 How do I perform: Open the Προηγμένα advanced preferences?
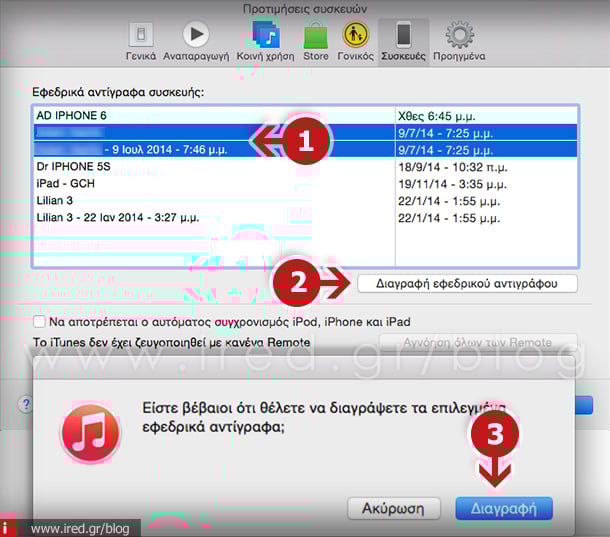coord(459,42)
